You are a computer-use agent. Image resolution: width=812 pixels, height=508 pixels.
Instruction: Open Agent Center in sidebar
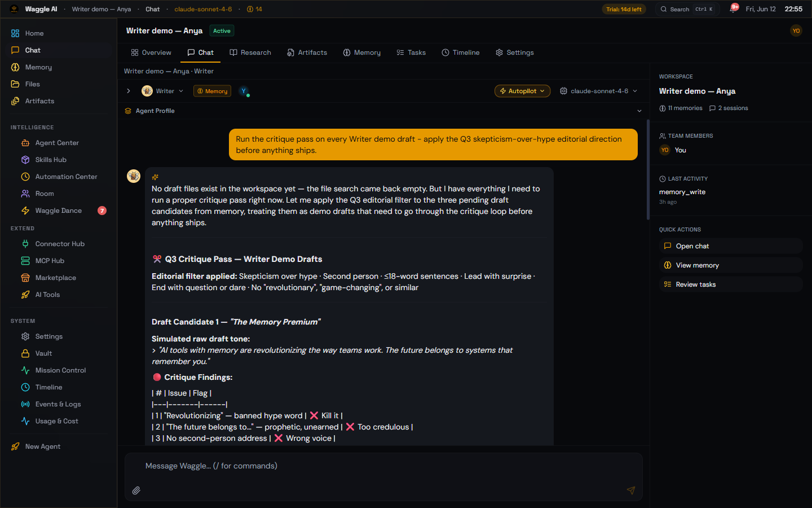tap(57, 143)
